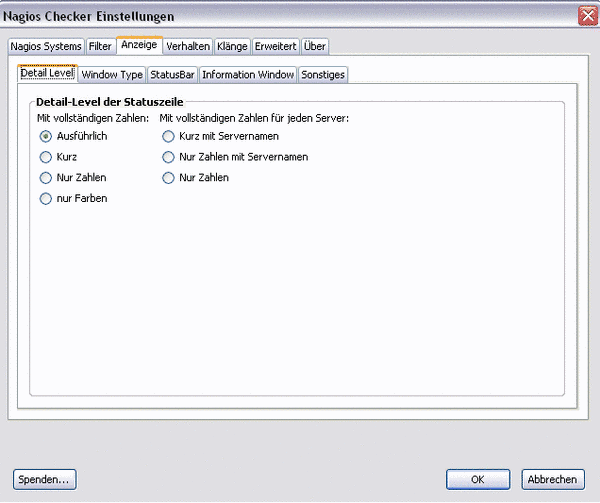
Task: Pick the nur Farben radio option
Action: pos(45,199)
